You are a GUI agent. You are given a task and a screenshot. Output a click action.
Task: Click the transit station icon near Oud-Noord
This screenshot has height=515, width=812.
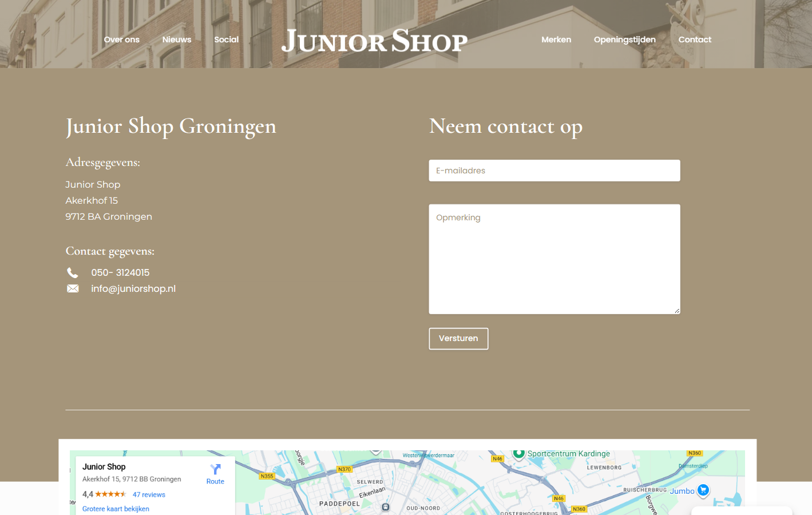point(386,507)
